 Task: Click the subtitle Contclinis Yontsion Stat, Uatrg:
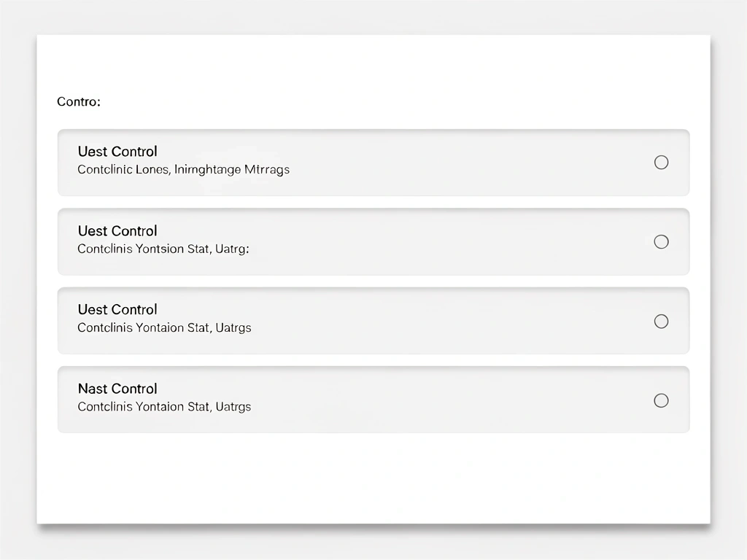(162, 249)
